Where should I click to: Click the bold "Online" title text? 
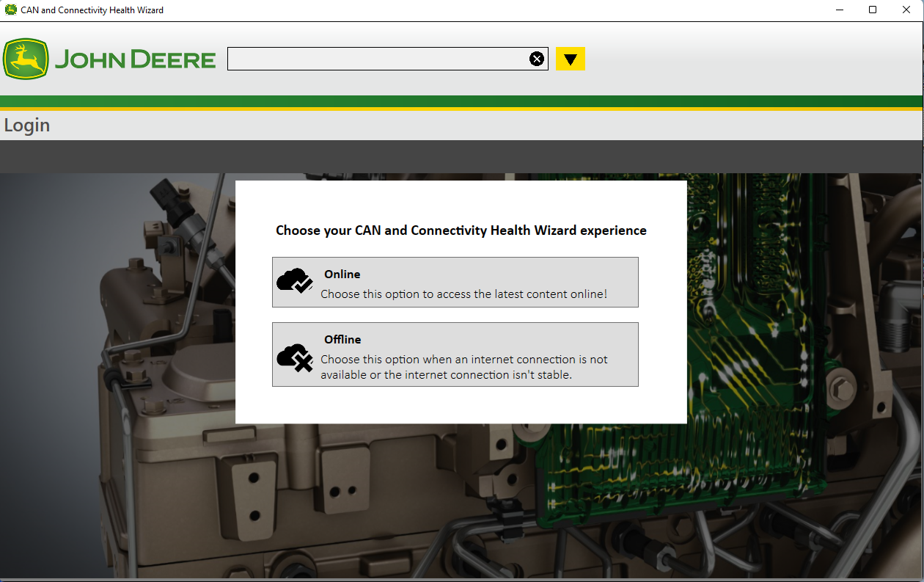[x=342, y=274]
